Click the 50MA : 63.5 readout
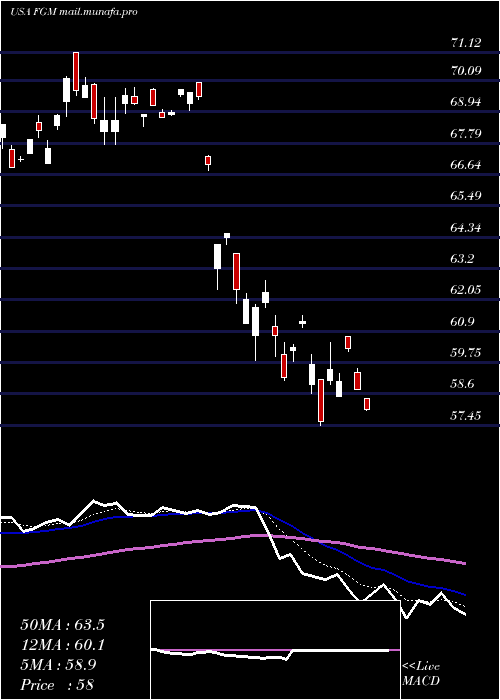This screenshot has width=500, height=700. pyautogui.click(x=62, y=625)
